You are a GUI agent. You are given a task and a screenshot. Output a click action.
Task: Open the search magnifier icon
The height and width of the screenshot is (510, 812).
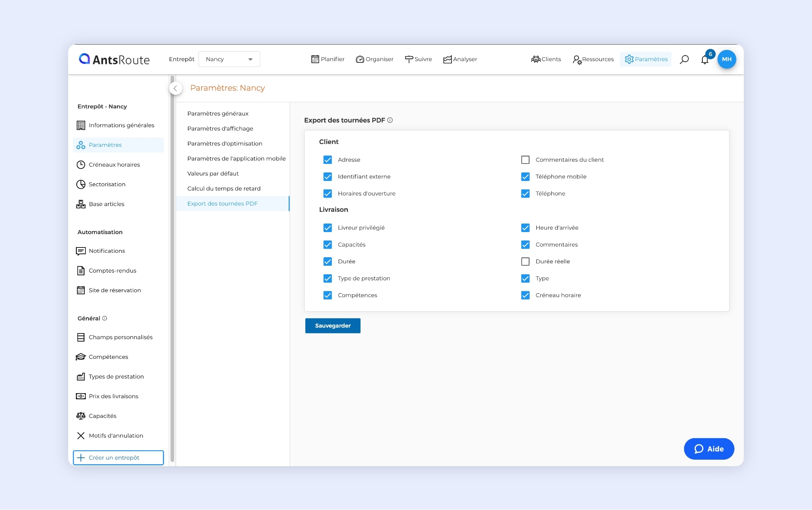[684, 59]
